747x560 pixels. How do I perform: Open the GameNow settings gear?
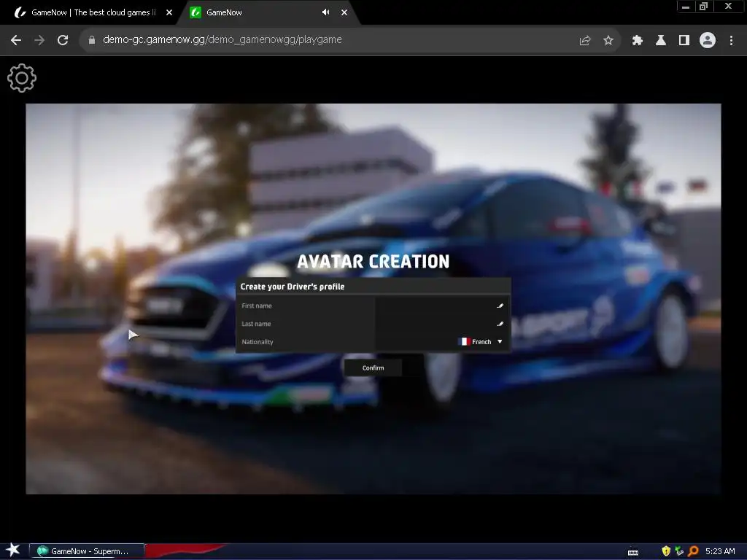22,78
